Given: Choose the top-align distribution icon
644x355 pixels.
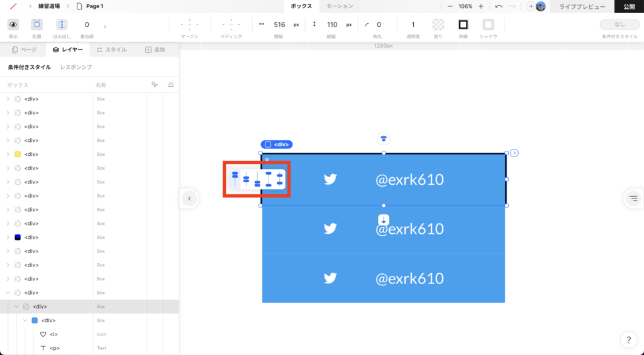Looking at the screenshot, I should tap(235, 179).
